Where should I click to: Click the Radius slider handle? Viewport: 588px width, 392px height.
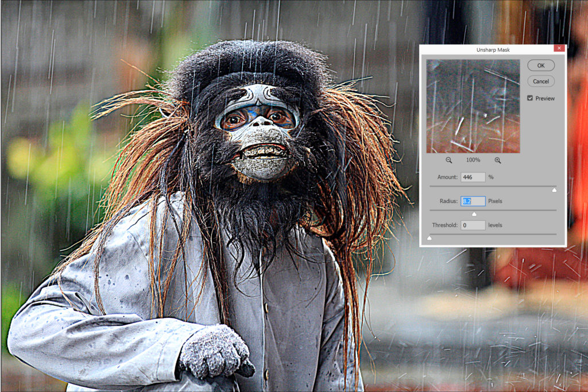[474, 213]
